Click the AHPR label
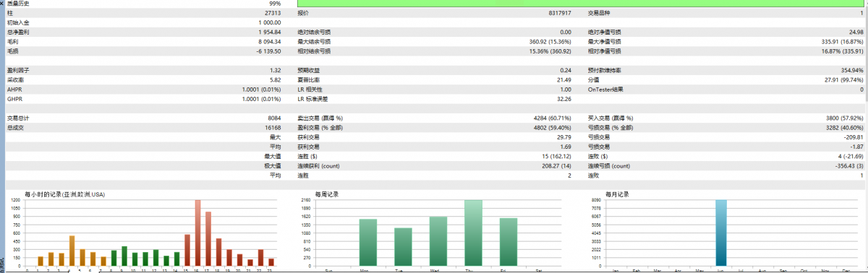Image resolution: width=868 pixels, height=273 pixels. (x=15, y=89)
